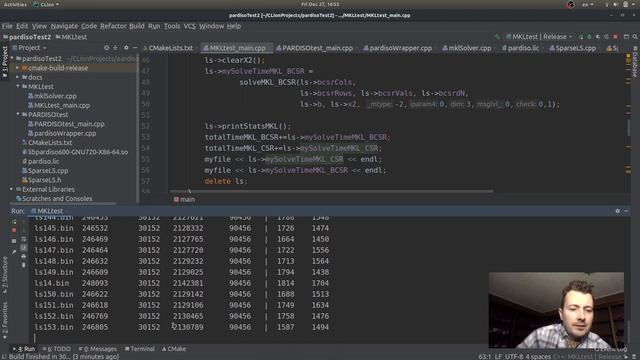The image size is (640, 360).
Task: Collapse all in Project panel toolbar
Action: pyautogui.click(x=116, y=48)
